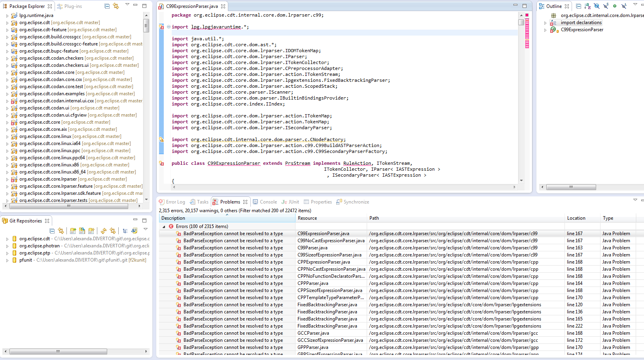Screen dimensions: 644x360
Task: Sort Problems by Path column
Action: coord(466,218)
